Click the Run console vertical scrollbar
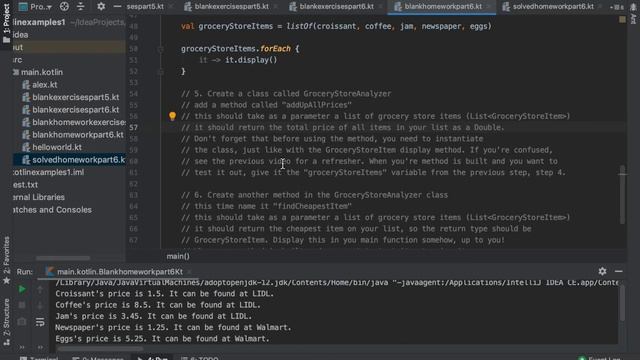The width and height of the screenshot is (640, 360). pos(622,303)
